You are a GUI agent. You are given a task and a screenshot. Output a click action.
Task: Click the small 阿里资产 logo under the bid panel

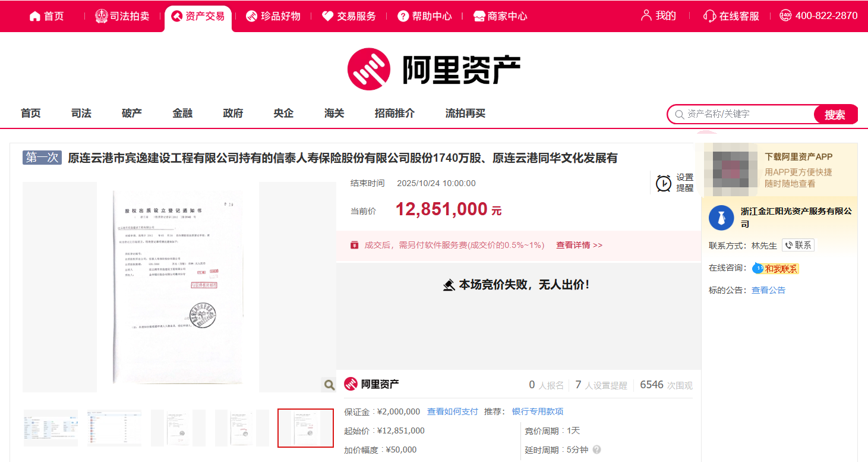click(371, 384)
